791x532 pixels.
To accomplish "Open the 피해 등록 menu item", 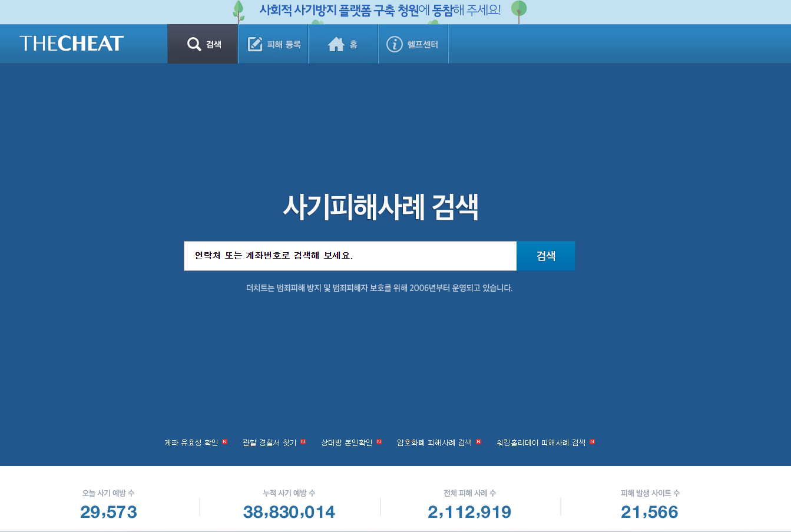I will [273, 43].
